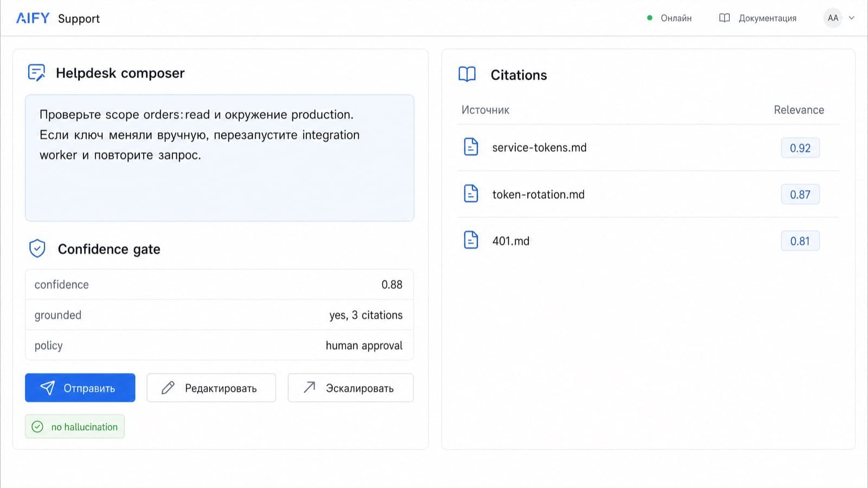Open the 401.md citation
This screenshot has width=868, height=488.
tap(510, 241)
